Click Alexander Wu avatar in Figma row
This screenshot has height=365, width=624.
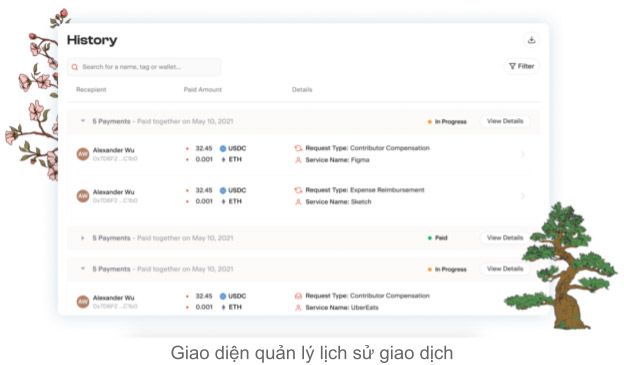83,154
